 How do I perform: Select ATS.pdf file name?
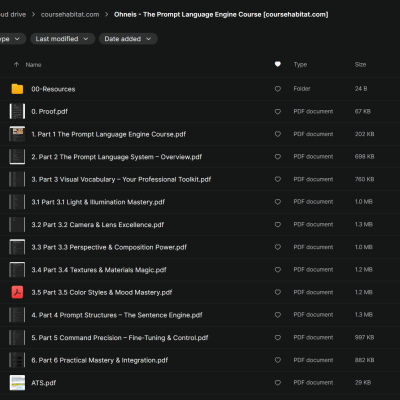[x=44, y=383]
